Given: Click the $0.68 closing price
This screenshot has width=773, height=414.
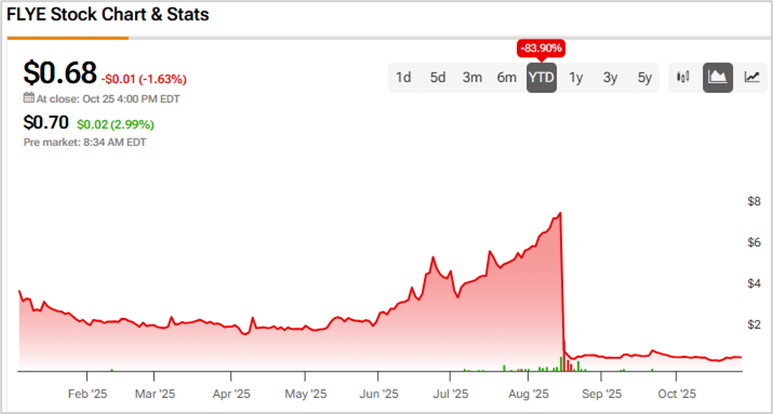Looking at the screenshot, I should [x=60, y=73].
